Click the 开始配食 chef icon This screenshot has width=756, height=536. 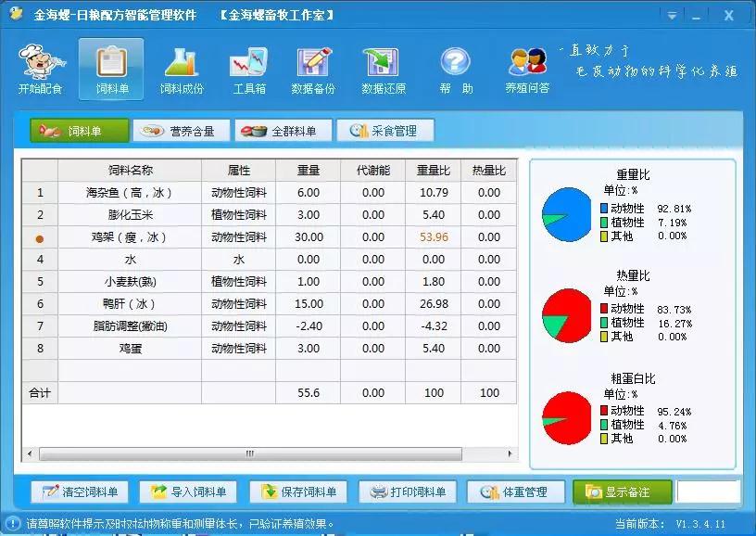[40, 69]
